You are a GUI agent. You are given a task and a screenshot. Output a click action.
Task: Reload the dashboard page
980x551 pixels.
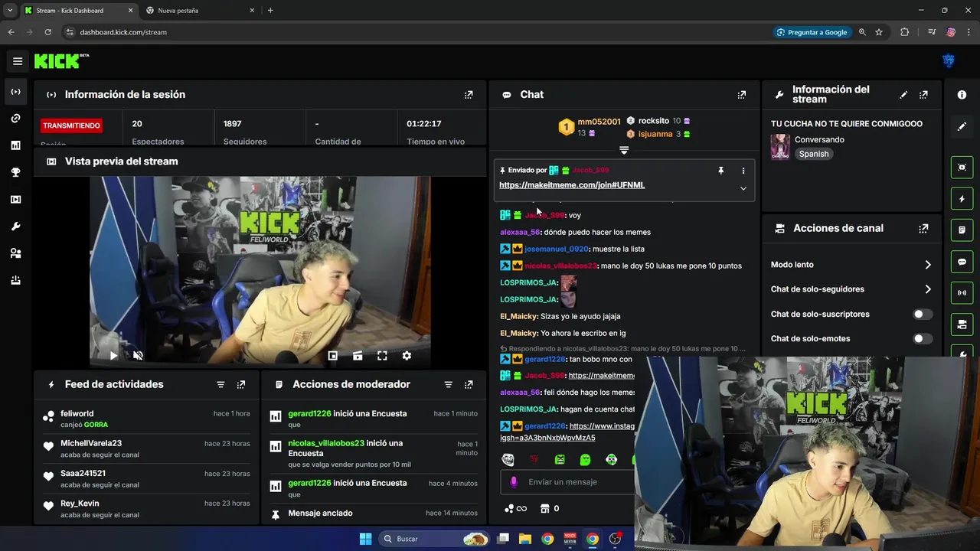pos(47,32)
